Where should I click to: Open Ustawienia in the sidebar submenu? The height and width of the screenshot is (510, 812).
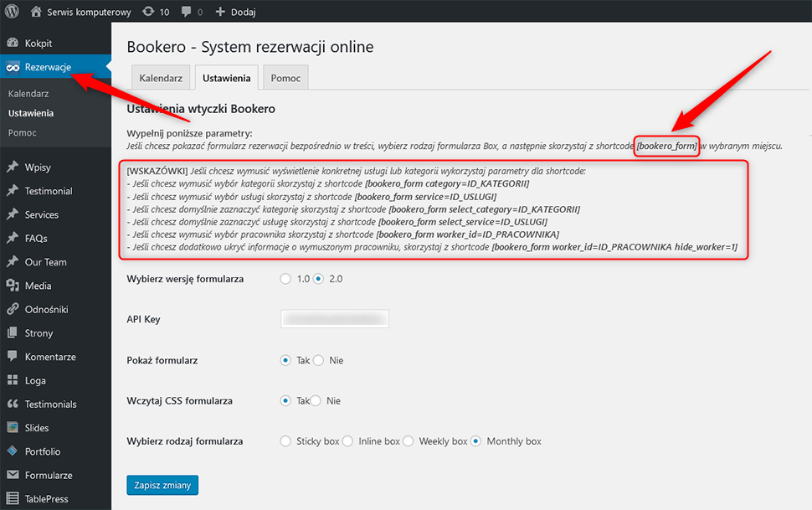click(x=31, y=113)
